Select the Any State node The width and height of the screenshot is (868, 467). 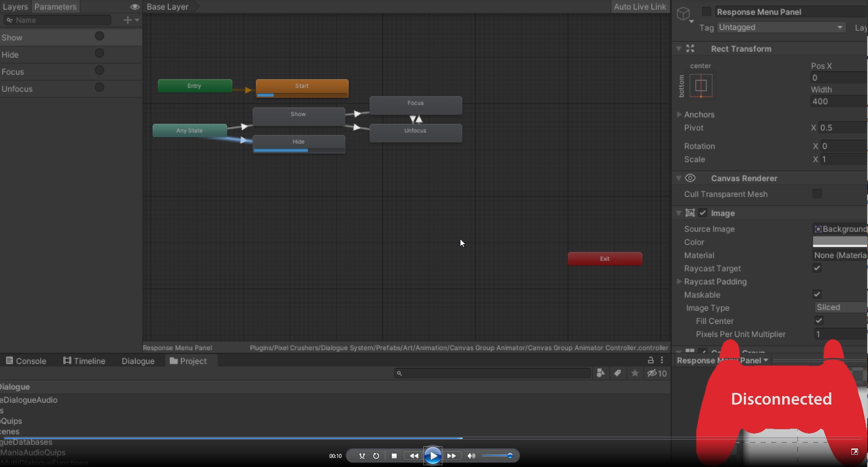click(190, 130)
